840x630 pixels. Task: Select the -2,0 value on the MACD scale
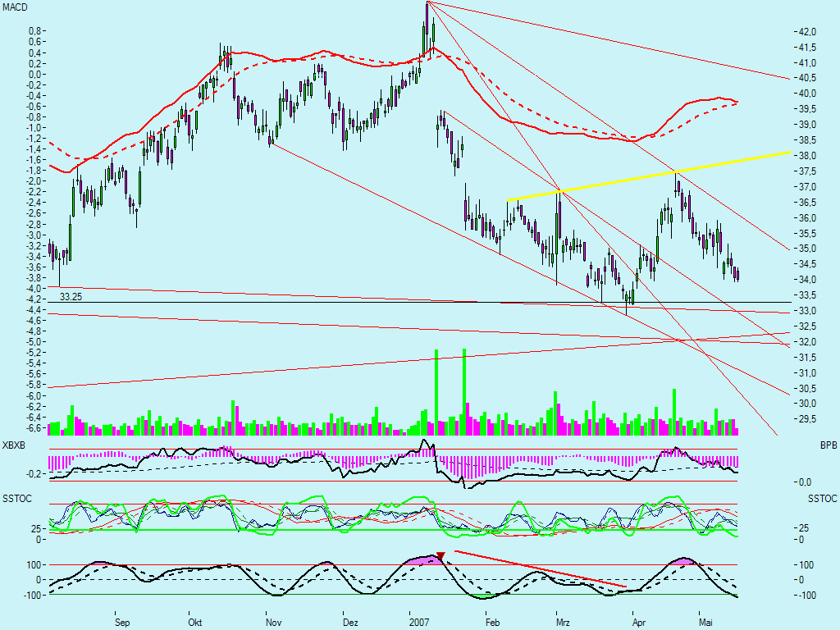tap(33, 180)
